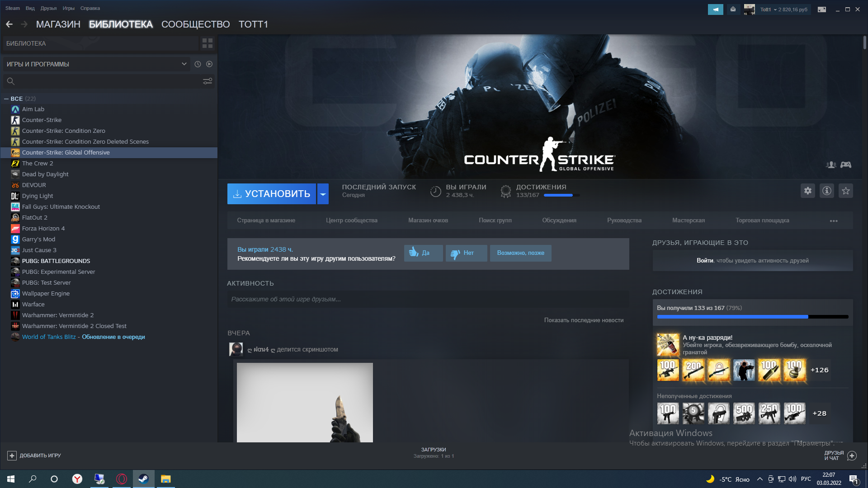Screen dimensions: 868x488
Task: Click the controller support icon on banner
Action: click(x=846, y=165)
